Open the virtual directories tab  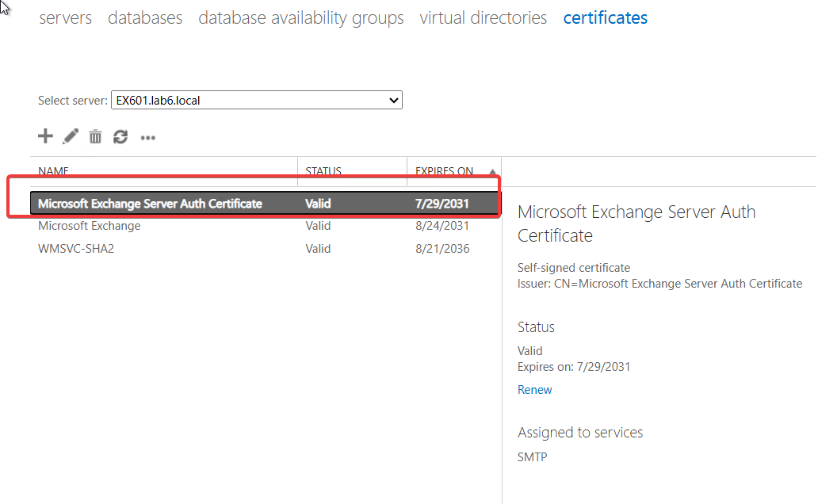click(483, 17)
